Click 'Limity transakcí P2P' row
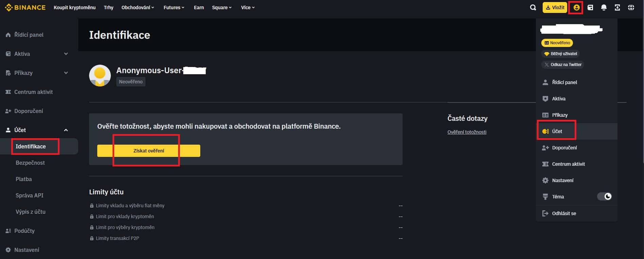This screenshot has width=644, height=259. [246, 238]
